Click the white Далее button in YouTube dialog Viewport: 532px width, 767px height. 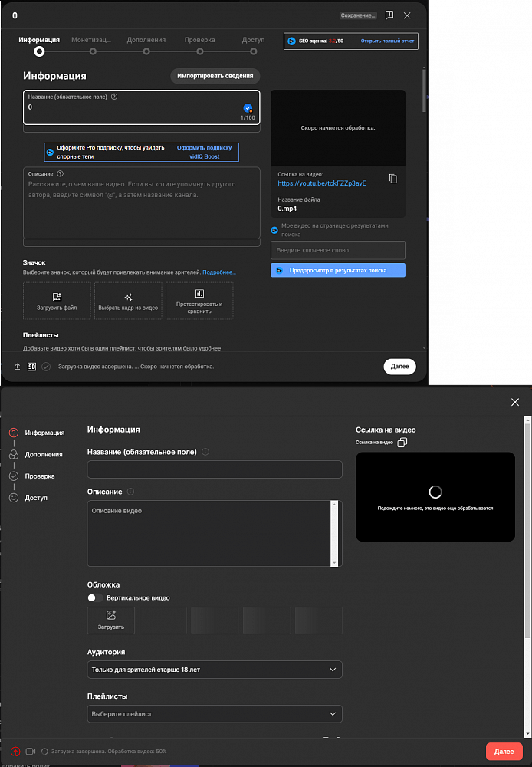point(399,367)
